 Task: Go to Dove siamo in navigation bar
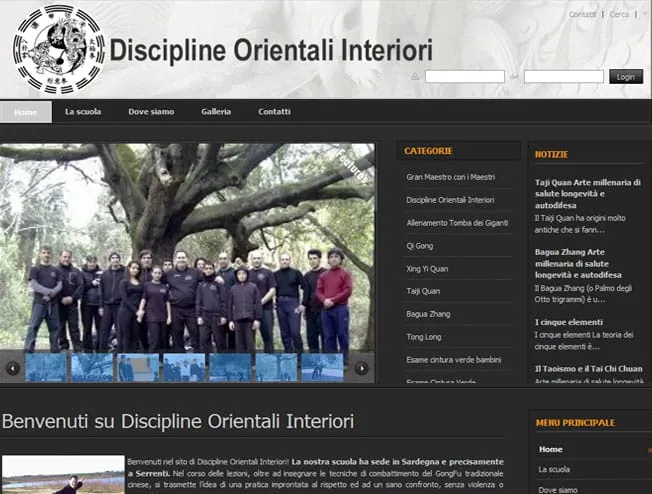pyautogui.click(x=151, y=111)
